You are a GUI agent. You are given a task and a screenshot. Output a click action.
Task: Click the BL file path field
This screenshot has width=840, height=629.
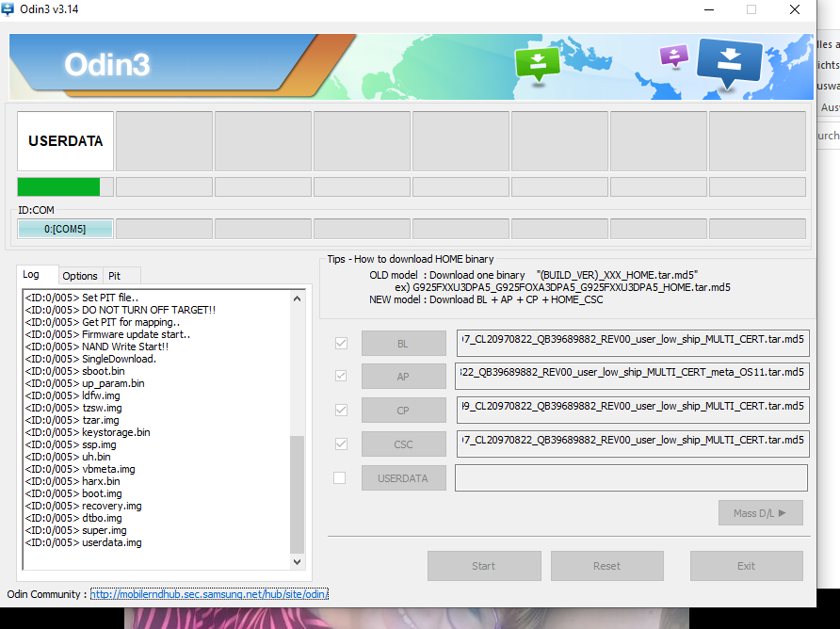point(633,343)
